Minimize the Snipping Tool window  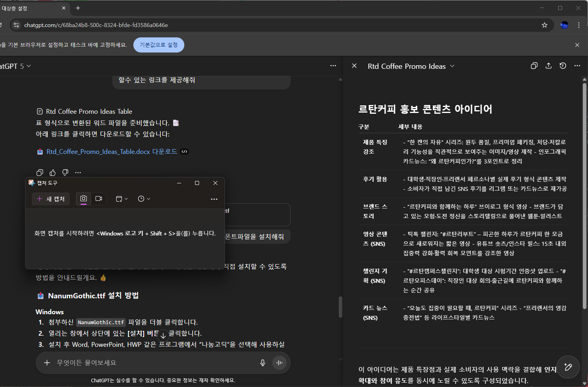[179, 183]
